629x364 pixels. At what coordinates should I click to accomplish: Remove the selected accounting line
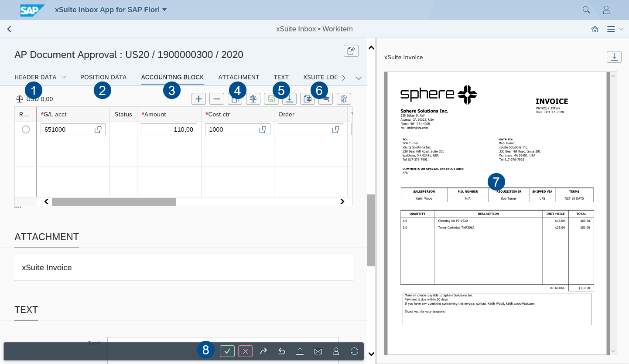tap(217, 99)
